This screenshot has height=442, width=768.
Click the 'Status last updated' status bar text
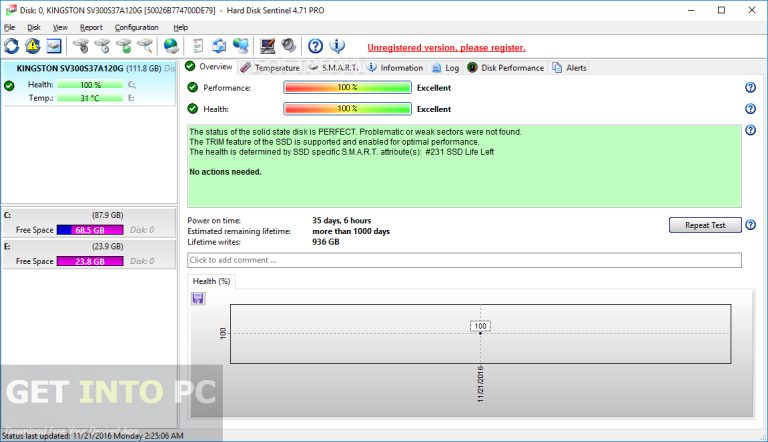pyautogui.click(x=93, y=436)
